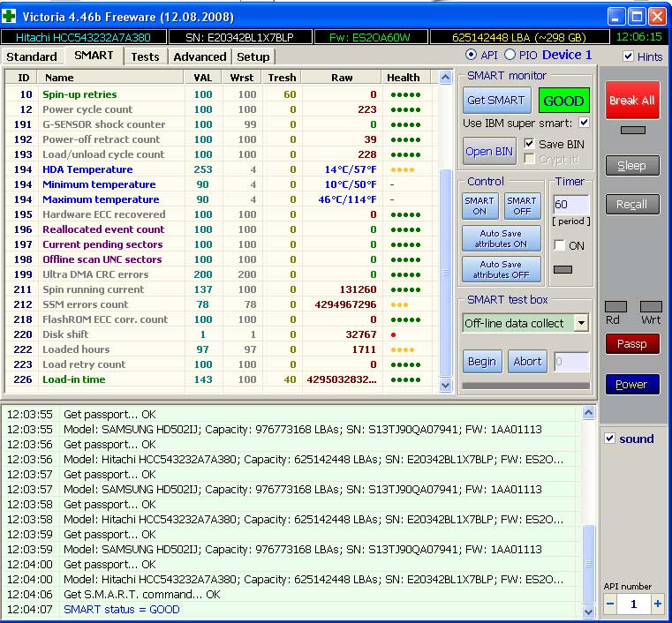Image resolution: width=672 pixels, height=623 pixels.
Task: Click the Raw column header
Action: tap(342, 78)
